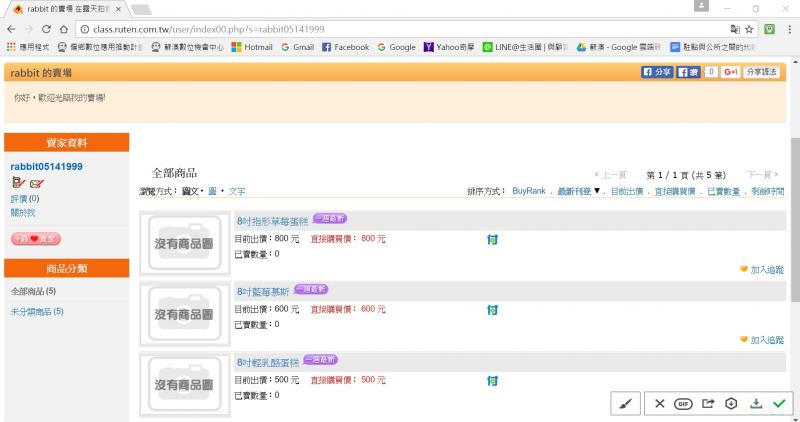Open the 8吋輕乳酪蛋糕 product title
Screen dimensions: 800x422
point(268,362)
